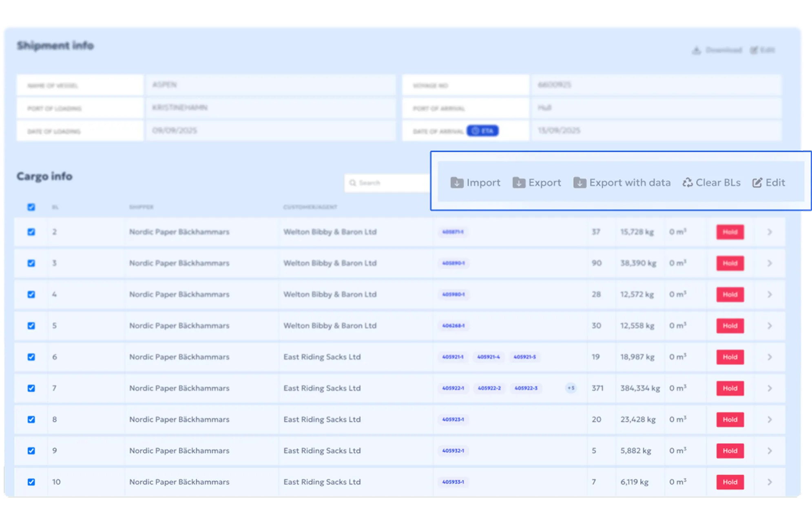This screenshot has width=812, height=522.
Task: Click the Export with data icon
Action: click(x=580, y=183)
